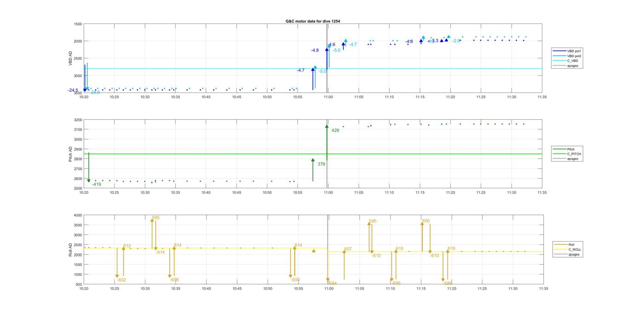Select 'C_PITCH' legend entry
Screen dimensions: 644x319
(x=574, y=154)
